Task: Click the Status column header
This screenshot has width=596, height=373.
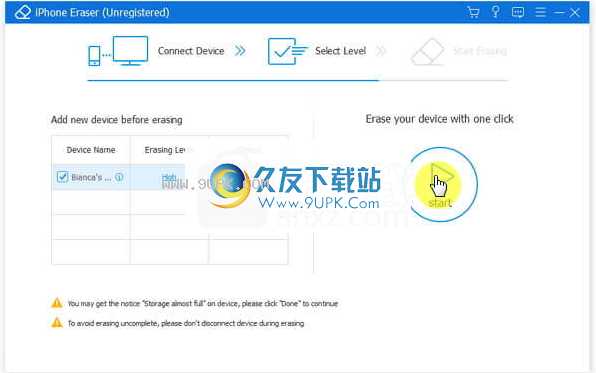Action: pyautogui.click(x=249, y=150)
